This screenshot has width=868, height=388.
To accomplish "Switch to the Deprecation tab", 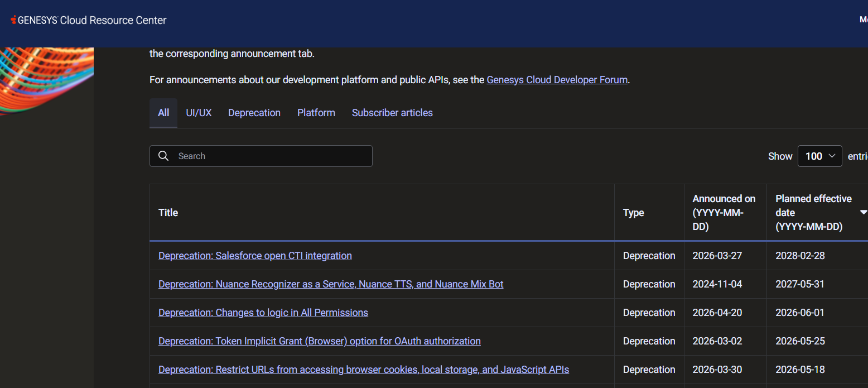I will tap(254, 113).
